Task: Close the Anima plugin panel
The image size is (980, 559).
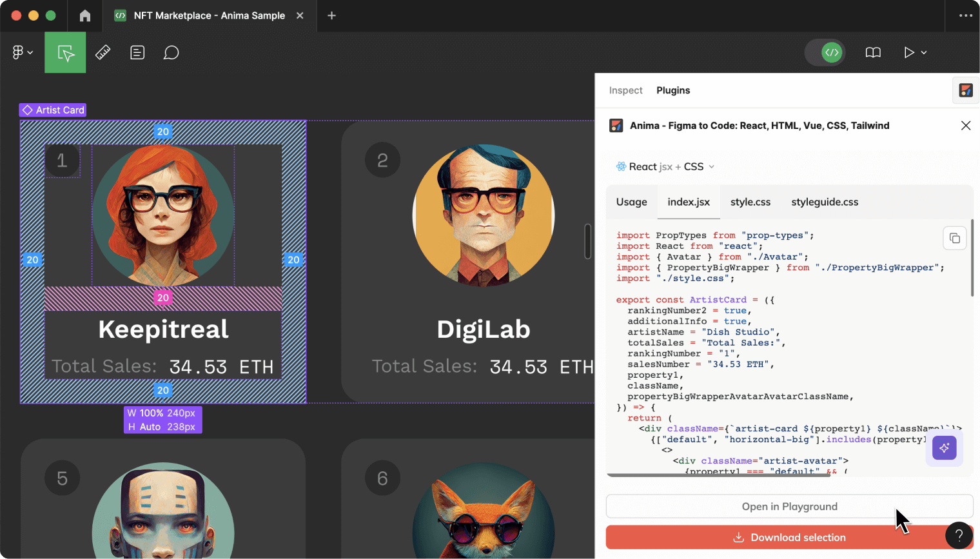Action: pos(965,126)
